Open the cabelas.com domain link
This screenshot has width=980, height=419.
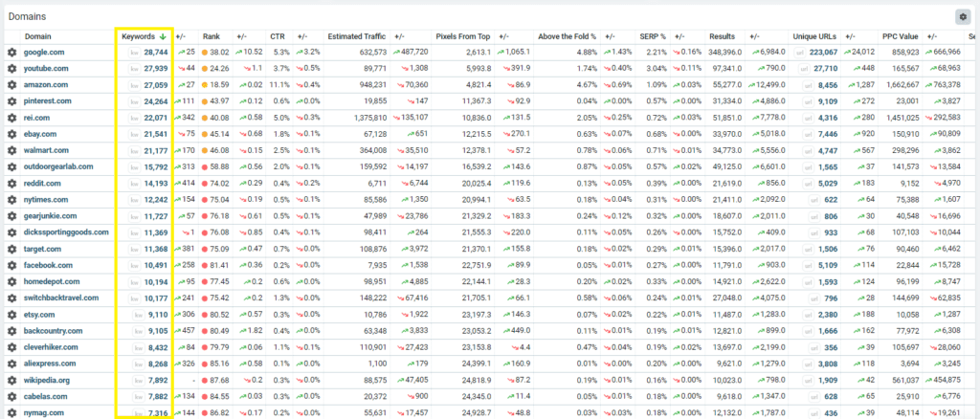[x=46, y=397]
